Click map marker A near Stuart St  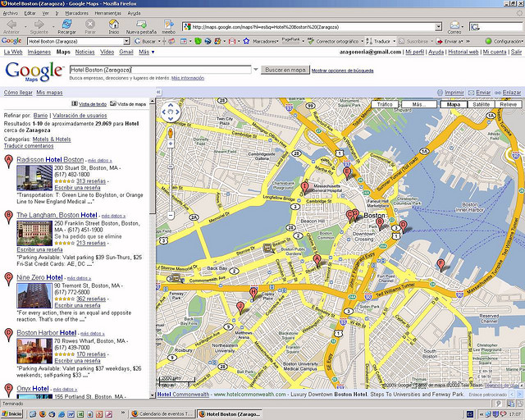point(317,261)
